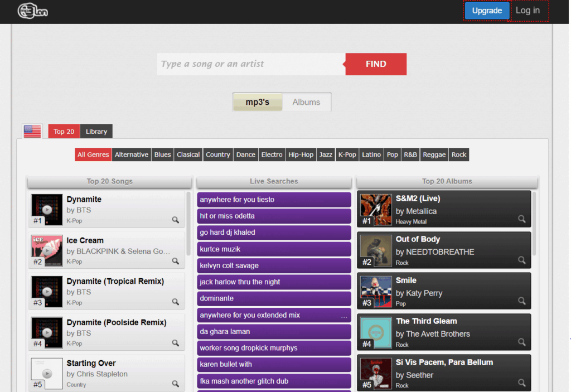Image resolution: width=571 pixels, height=392 pixels.
Task: Click the Top 20 Songs scrollbar
Action: click(x=188, y=223)
